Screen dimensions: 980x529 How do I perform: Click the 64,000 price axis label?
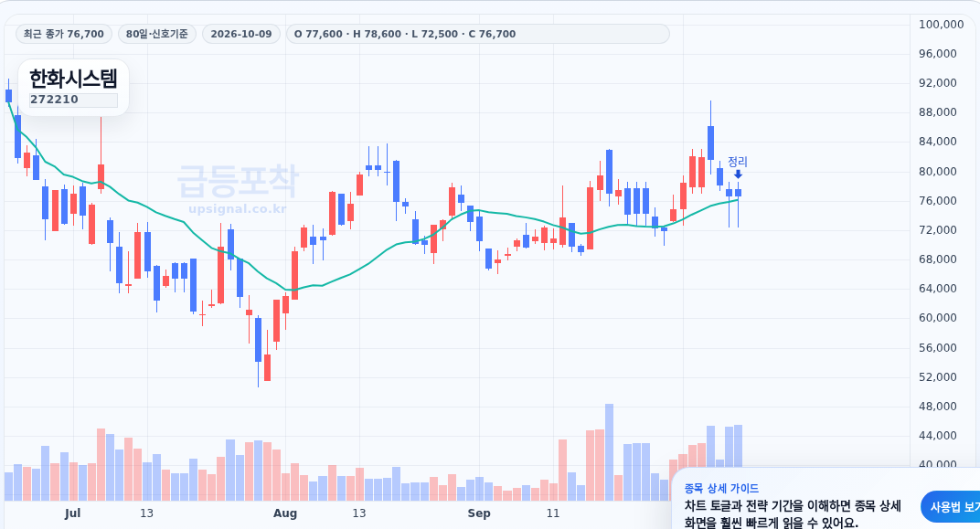coord(938,289)
